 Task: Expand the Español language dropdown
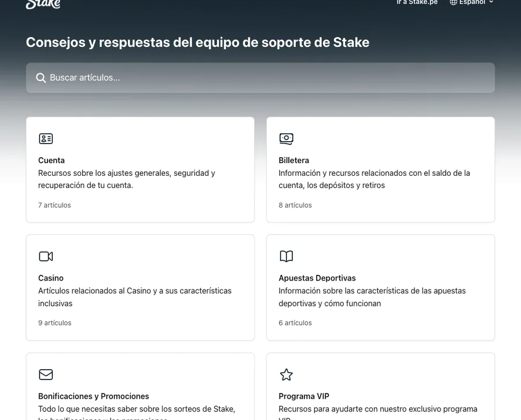pos(472,2)
